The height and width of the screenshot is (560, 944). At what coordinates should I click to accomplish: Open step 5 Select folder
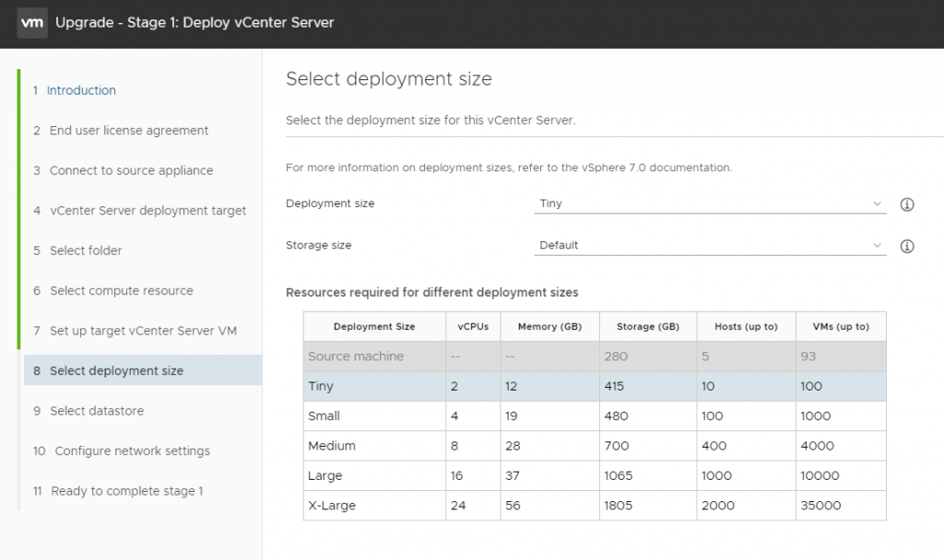click(77, 251)
